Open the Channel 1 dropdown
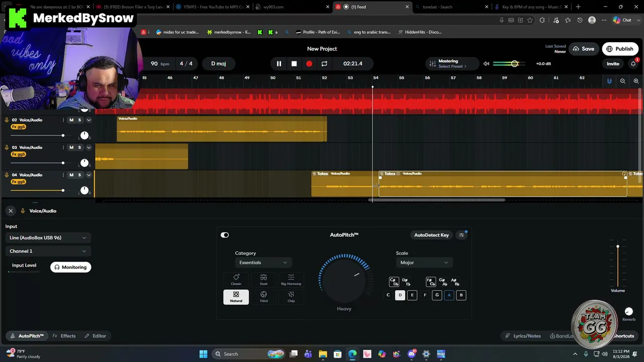644x362 pixels. (x=48, y=251)
